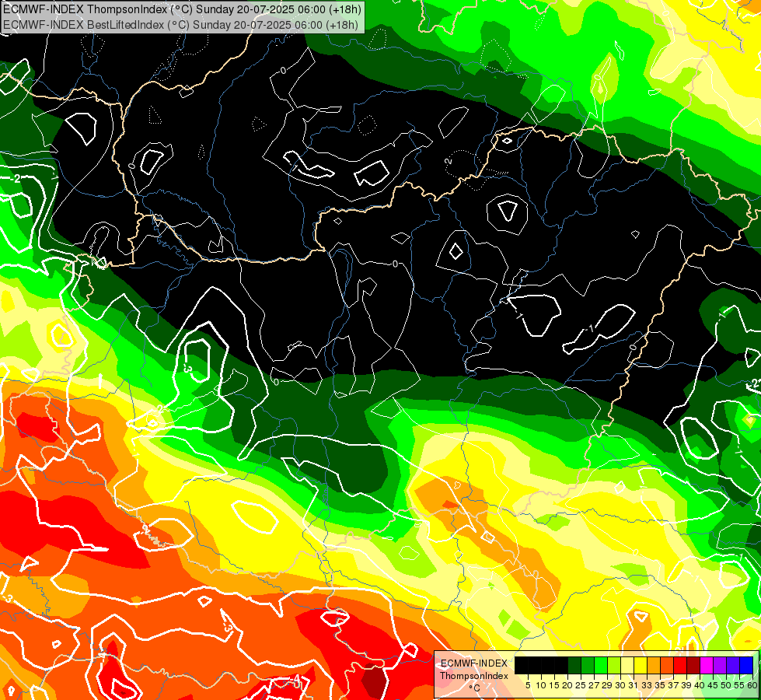Pick the dark red legend swatch above 39-40
The height and width of the screenshot is (700, 761).
click(693, 666)
